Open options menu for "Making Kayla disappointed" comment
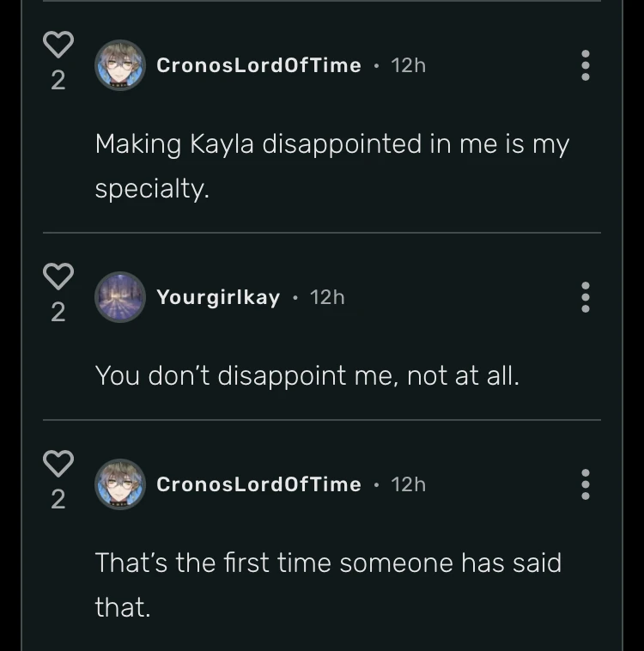644x651 pixels. (586, 65)
